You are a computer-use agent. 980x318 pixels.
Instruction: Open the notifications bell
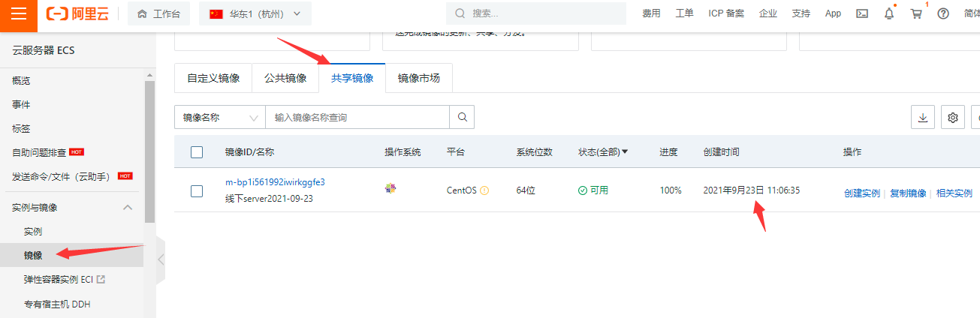(889, 13)
